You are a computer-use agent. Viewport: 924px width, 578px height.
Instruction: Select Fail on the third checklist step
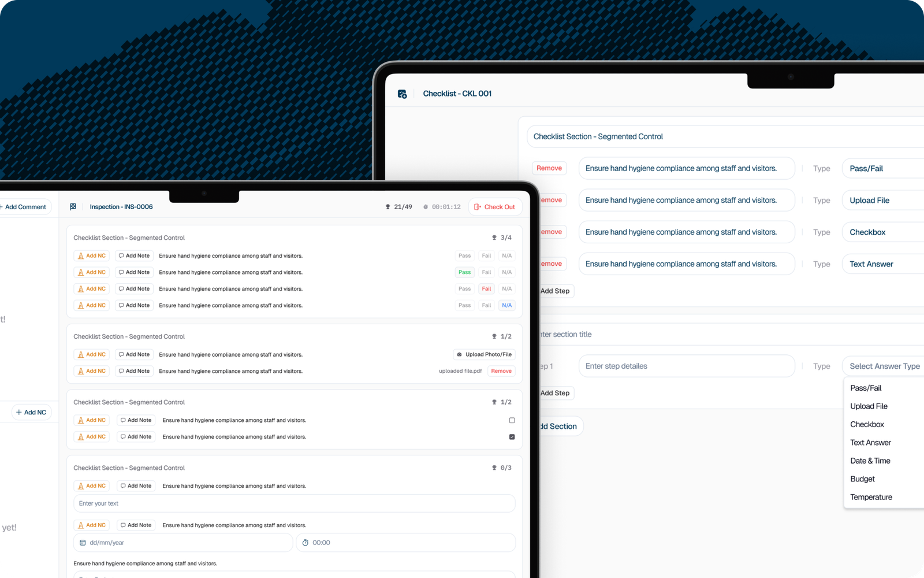[x=486, y=289]
